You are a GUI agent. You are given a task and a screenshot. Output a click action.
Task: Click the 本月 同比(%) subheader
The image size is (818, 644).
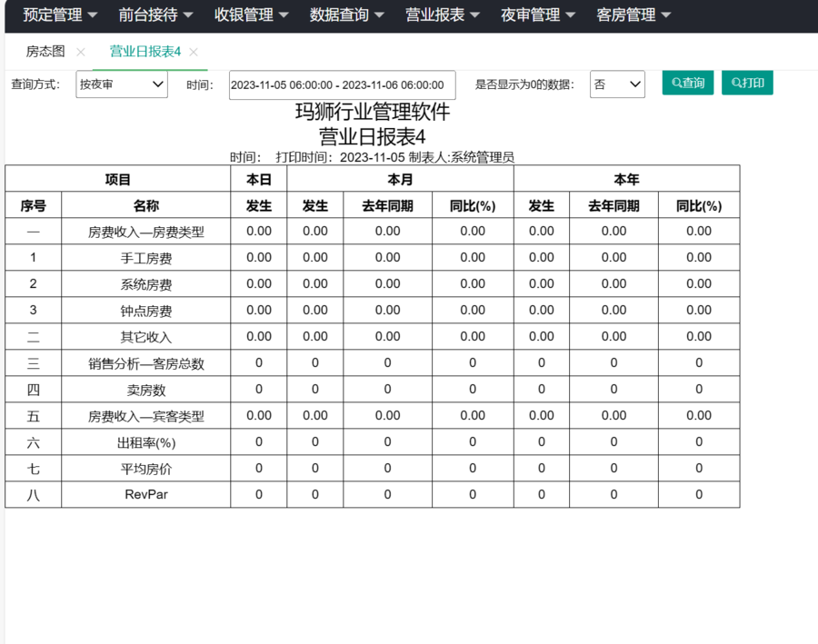pyautogui.click(x=473, y=205)
